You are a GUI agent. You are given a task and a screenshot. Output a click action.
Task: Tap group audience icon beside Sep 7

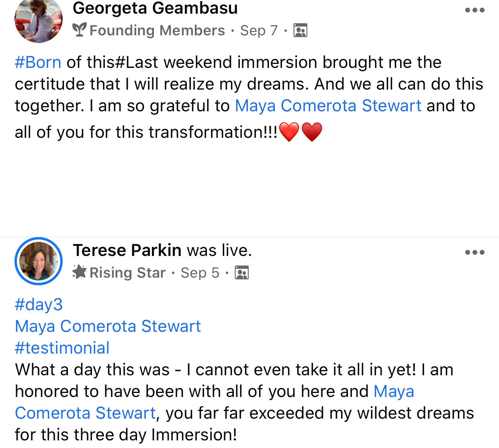[300, 31]
